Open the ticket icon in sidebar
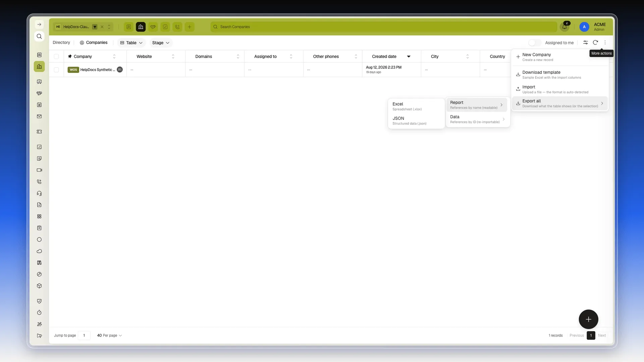 pos(39,132)
